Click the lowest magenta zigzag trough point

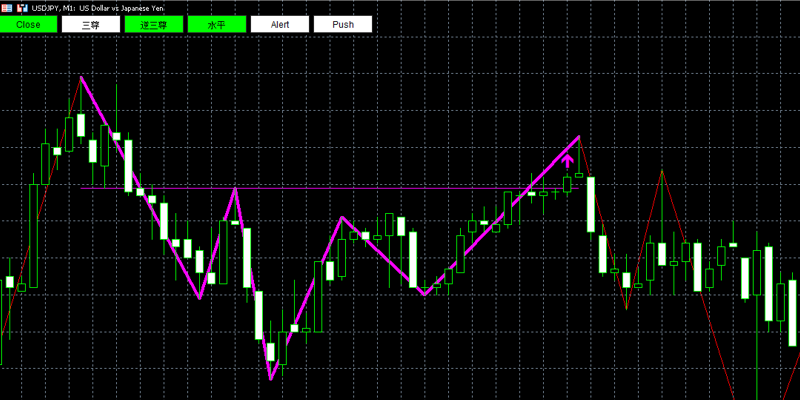click(x=271, y=379)
